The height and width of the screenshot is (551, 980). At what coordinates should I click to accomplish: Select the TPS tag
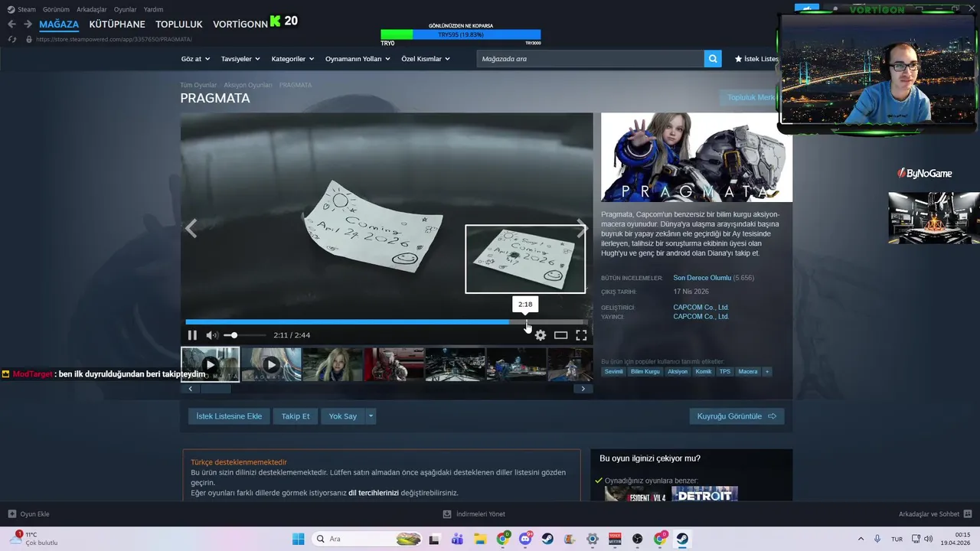point(725,372)
